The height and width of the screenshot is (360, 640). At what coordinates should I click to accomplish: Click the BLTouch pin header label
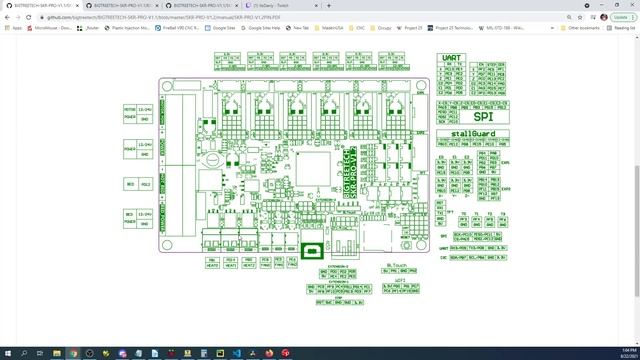(396, 265)
